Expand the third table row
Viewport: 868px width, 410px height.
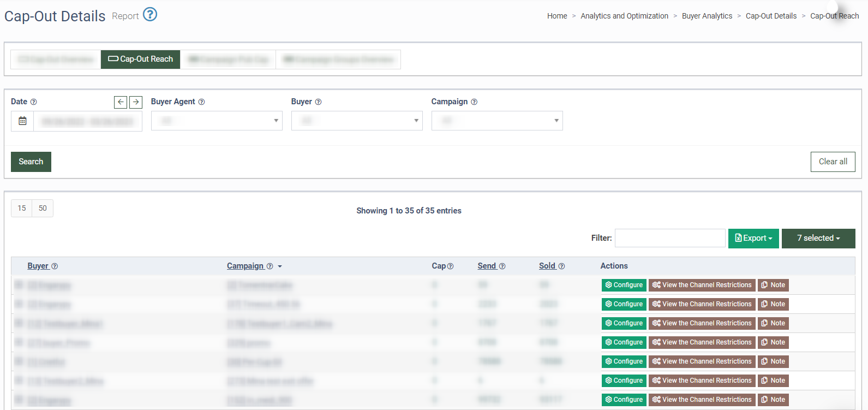(x=19, y=323)
